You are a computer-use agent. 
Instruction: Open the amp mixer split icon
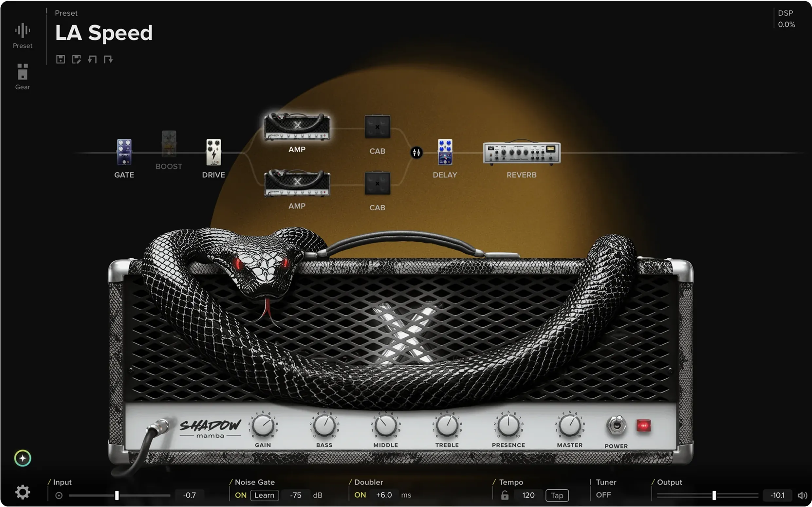(416, 153)
